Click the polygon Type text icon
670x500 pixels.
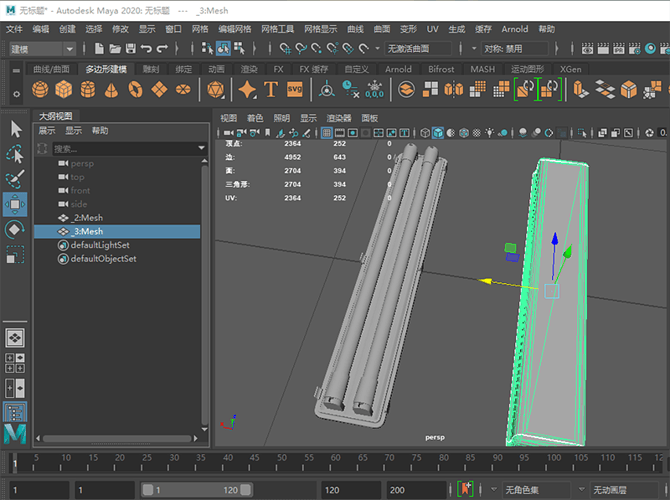coord(271,90)
